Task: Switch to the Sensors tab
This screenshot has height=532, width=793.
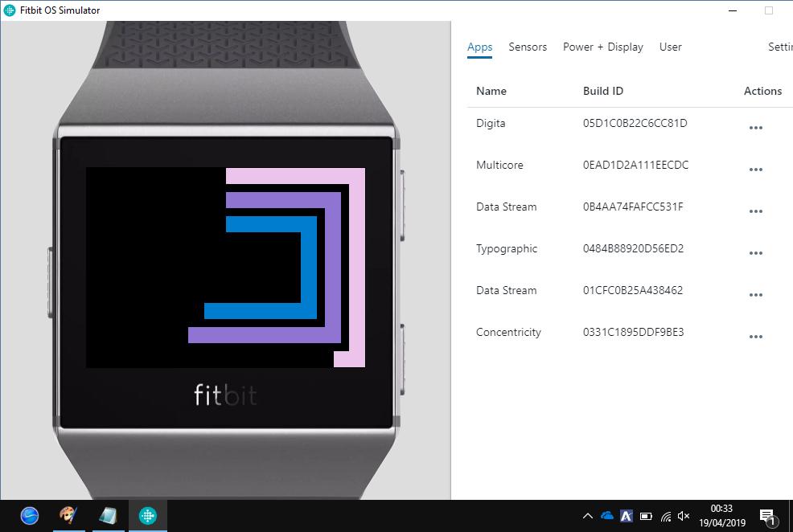Action: (528, 47)
